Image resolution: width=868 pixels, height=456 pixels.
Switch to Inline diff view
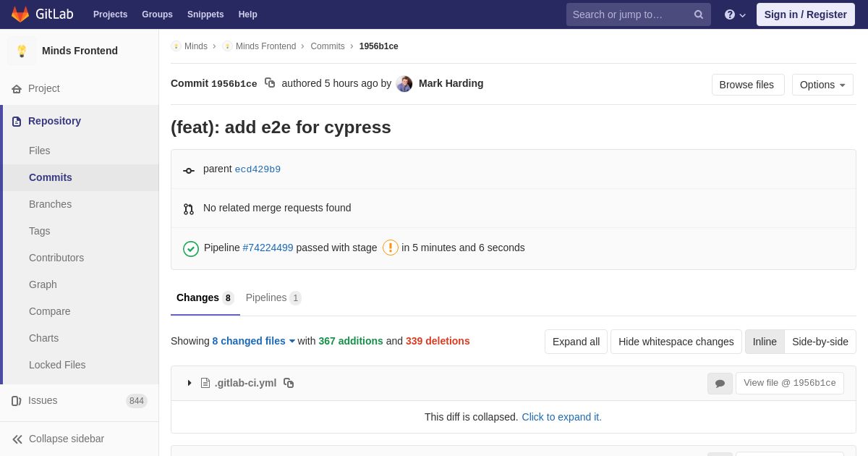point(765,342)
